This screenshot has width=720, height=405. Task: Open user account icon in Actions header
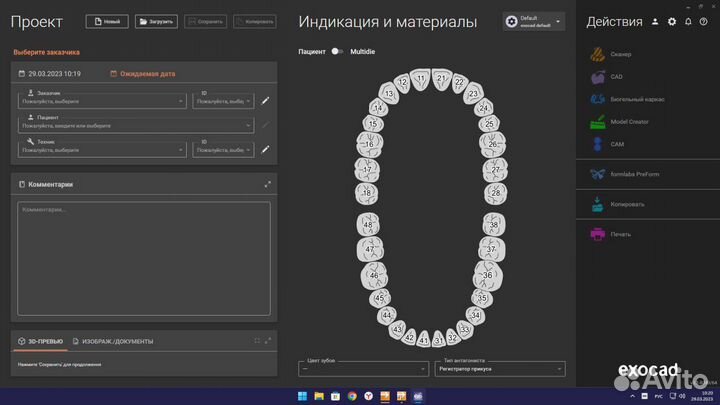(x=655, y=22)
